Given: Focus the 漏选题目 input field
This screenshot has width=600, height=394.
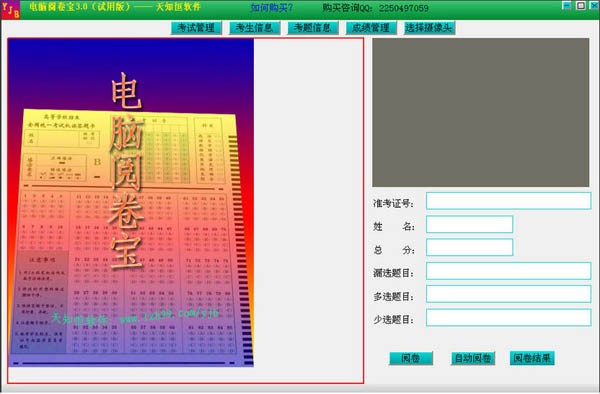Looking at the screenshot, I should 509,271.
